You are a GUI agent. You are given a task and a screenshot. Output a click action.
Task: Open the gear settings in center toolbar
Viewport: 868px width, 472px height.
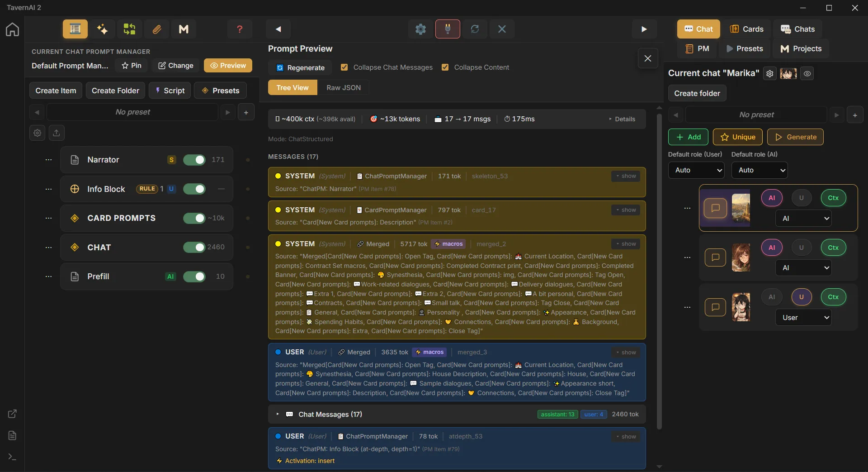pos(420,29)
